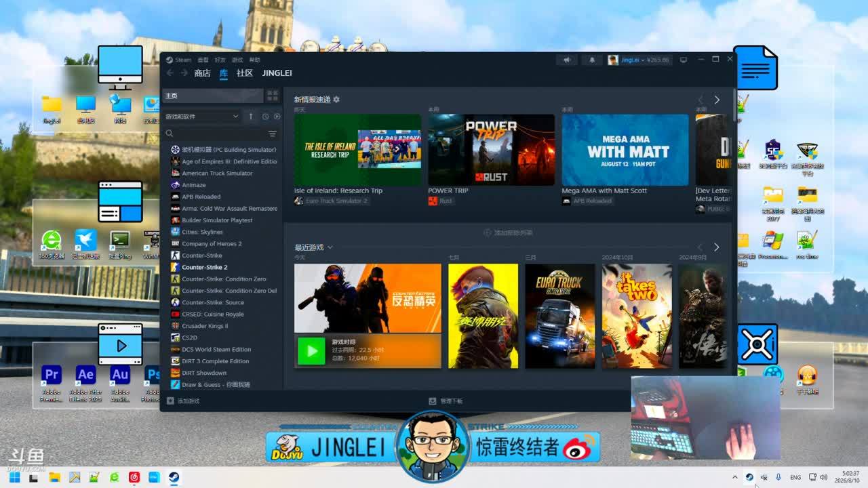Select the Cyberpunk game cover

pyautogui.click(x=483, y=316)
